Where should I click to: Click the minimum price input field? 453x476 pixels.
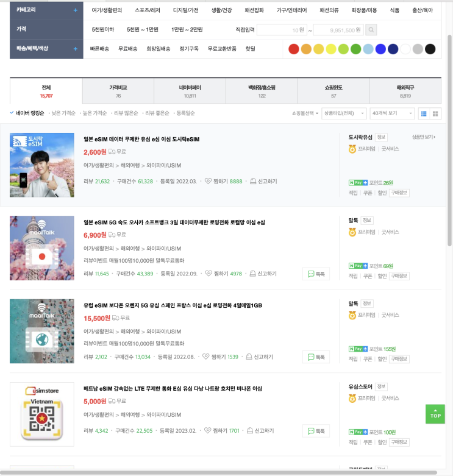tap(282, 30)
